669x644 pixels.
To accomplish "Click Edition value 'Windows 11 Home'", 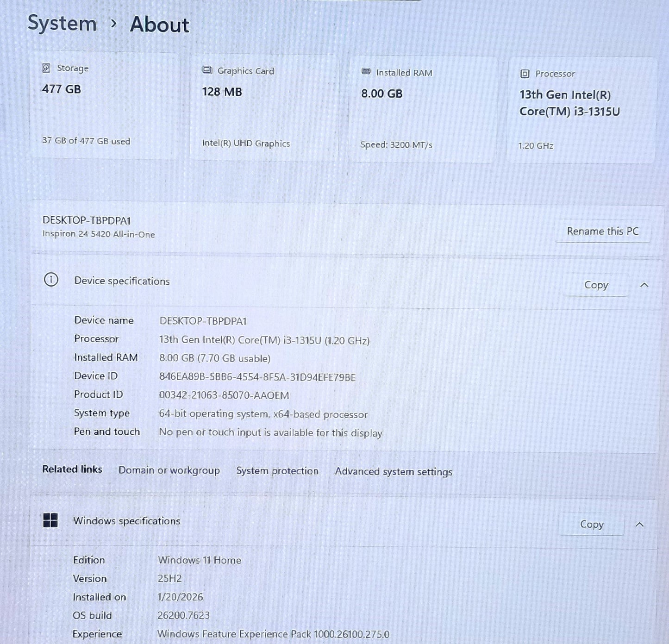I will 200,560.
